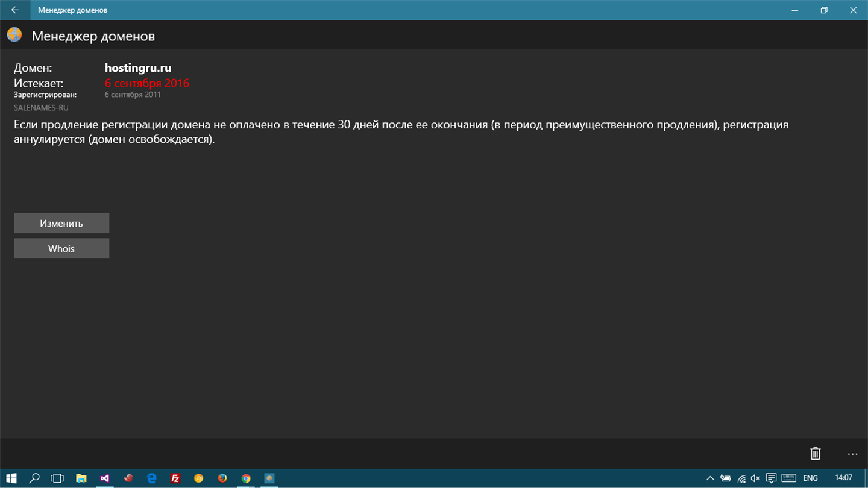Screen dimensions: 868x488
Task: Click the domain manager globe logo
Action: click(x=14, y=35)
